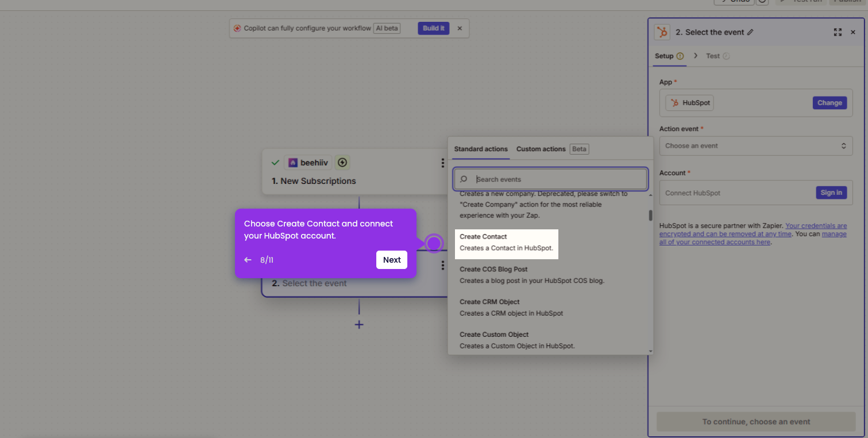Click the up-down arrows of Action event field
The height and width of the screenshot is (438, 868).
tap(843, 146)
